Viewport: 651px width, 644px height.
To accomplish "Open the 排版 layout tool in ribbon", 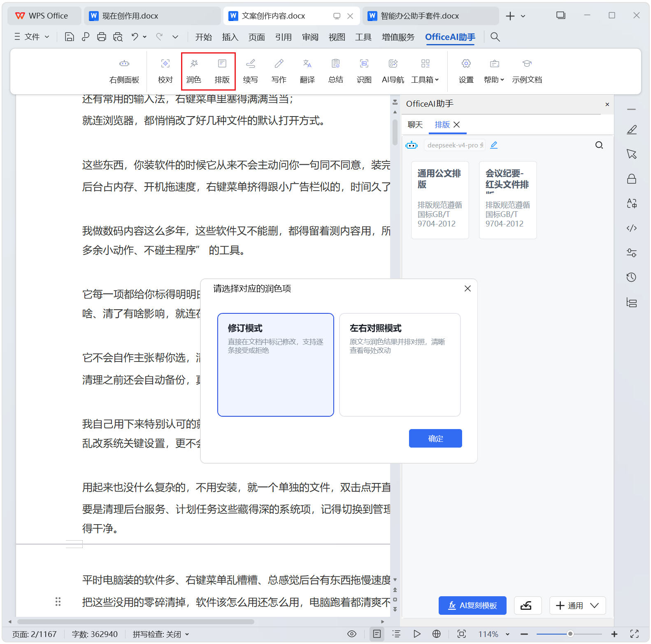I will (222, 71).
